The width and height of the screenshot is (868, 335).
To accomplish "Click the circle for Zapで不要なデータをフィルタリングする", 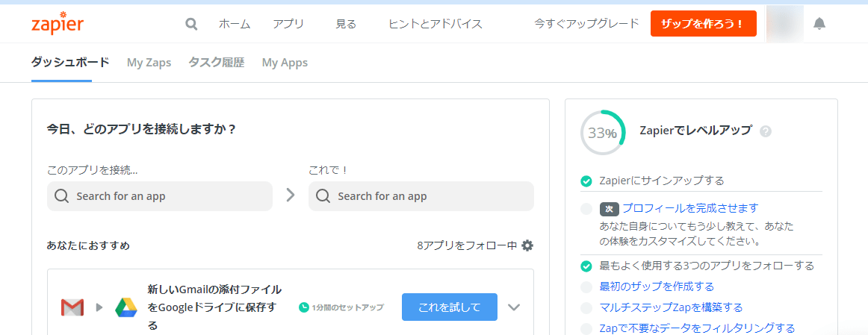I will [586, 329].
